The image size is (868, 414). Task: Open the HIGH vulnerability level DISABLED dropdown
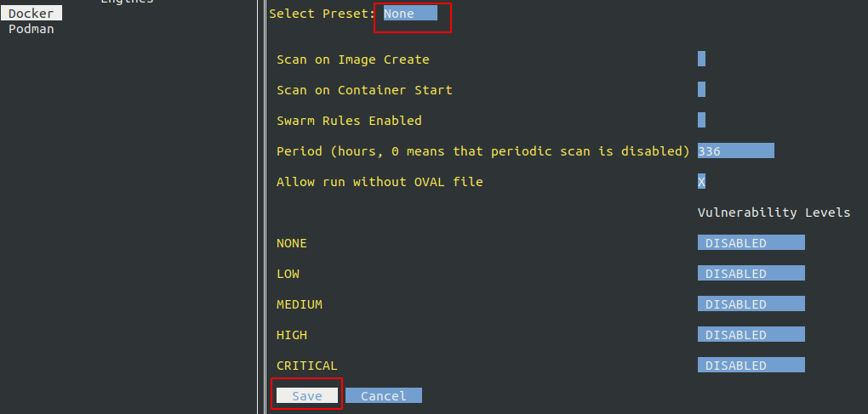pyautogui.click(x=751, y=335)
